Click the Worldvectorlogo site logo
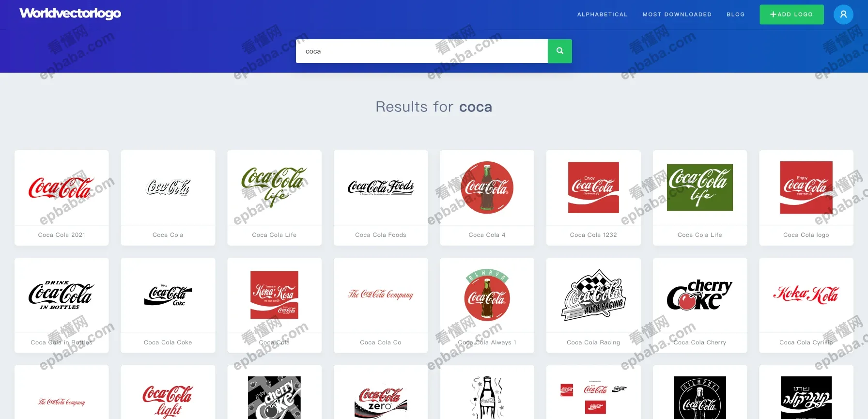Screen dimensions: 868x419 (x=70, y=13)
